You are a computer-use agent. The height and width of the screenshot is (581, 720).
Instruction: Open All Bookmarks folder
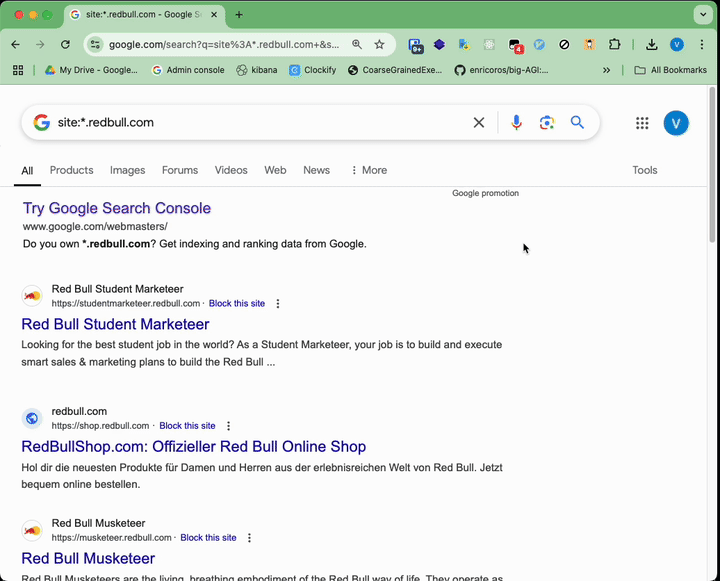670,70
